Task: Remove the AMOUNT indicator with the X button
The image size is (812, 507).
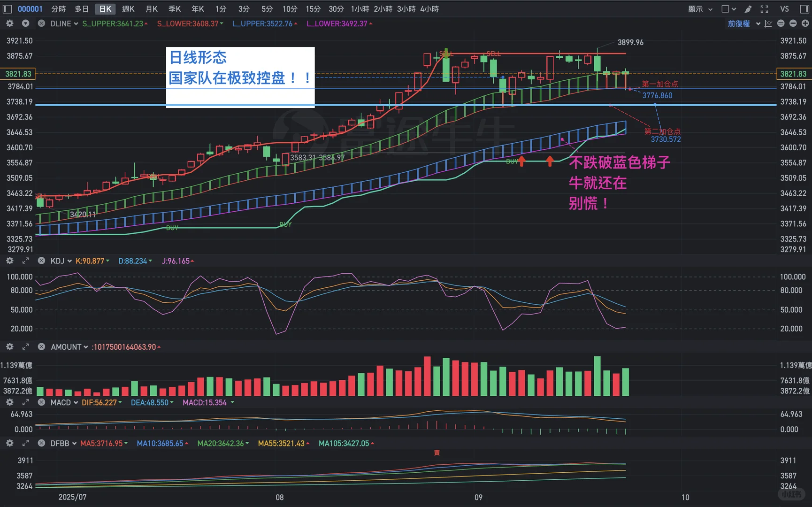Action: coord(41,347)
